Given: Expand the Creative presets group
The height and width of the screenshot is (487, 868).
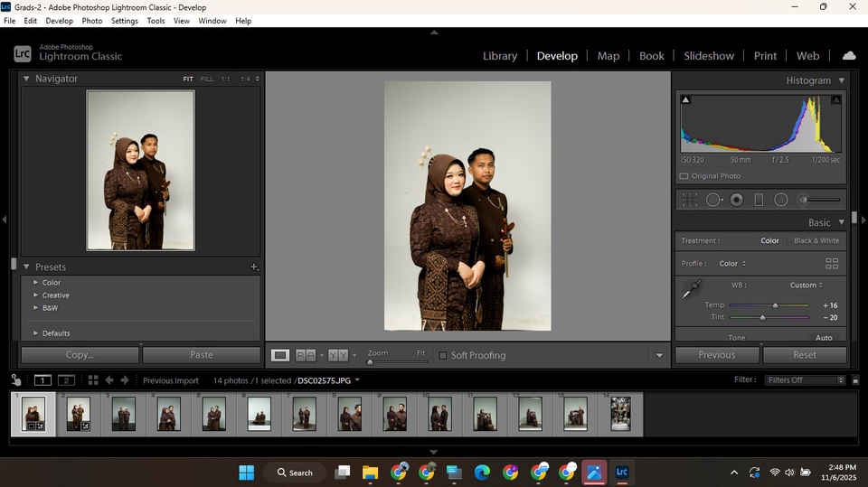Looking at the screenshot, I should click(35, 295).
